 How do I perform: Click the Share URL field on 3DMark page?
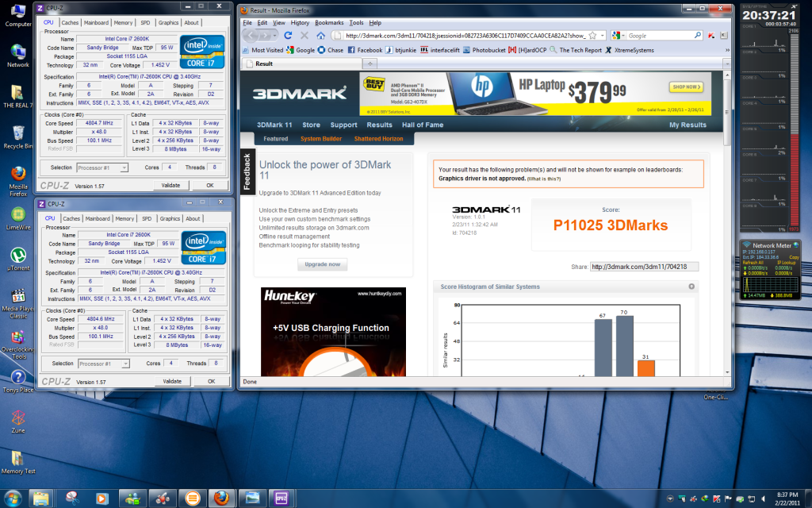(x=644, y=267)
